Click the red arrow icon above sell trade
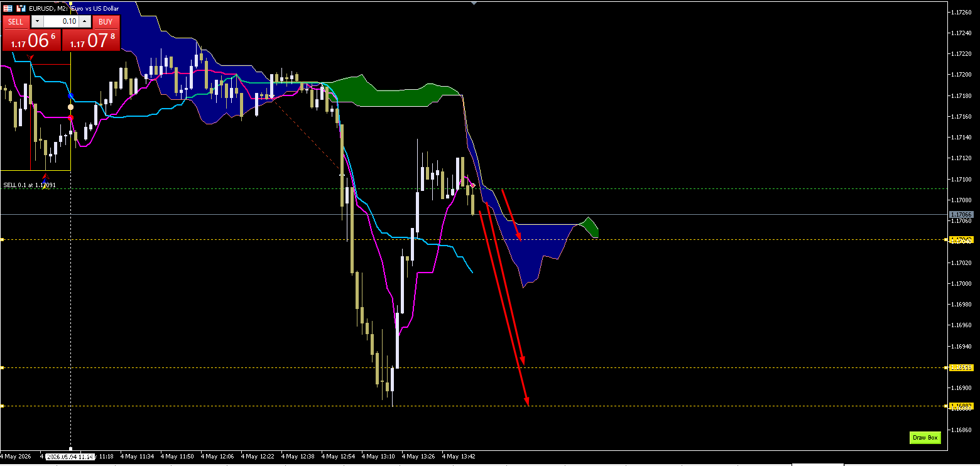980x466 pixels. click(45, 176)
